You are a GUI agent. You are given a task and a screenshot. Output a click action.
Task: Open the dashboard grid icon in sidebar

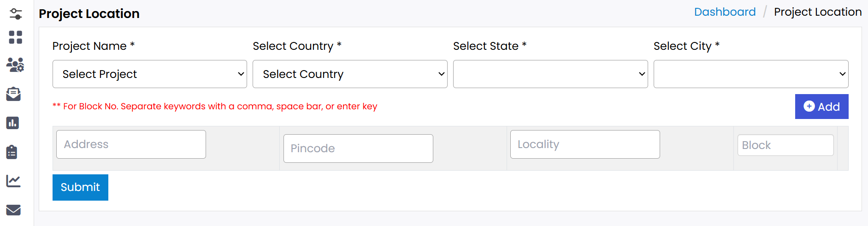[x=16, y=37]
